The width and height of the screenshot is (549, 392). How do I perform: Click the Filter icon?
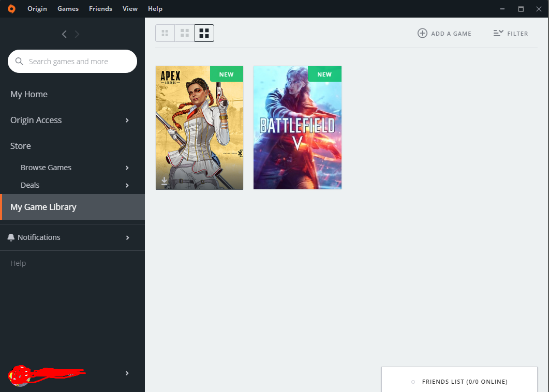point(498,33)
